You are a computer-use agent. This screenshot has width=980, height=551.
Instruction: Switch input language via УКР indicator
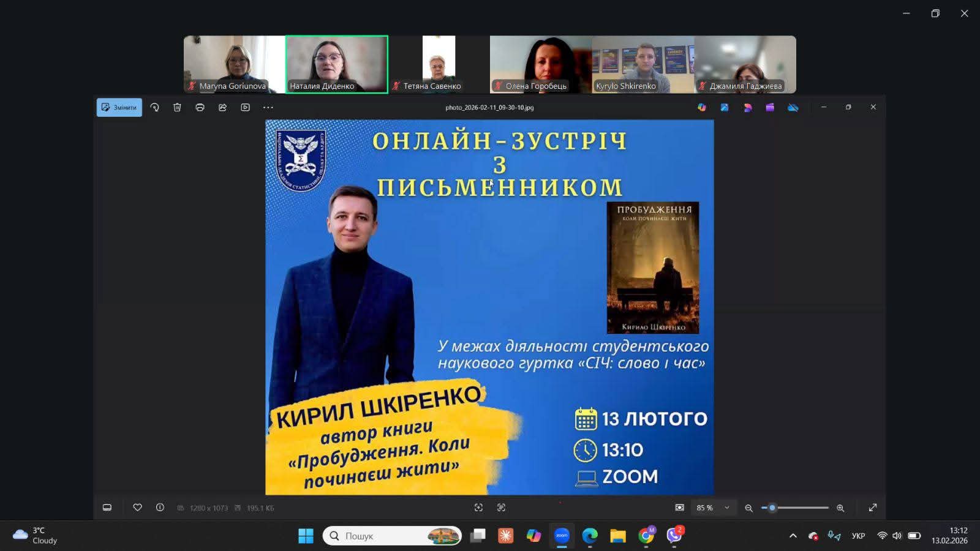[x=858, y=536]
